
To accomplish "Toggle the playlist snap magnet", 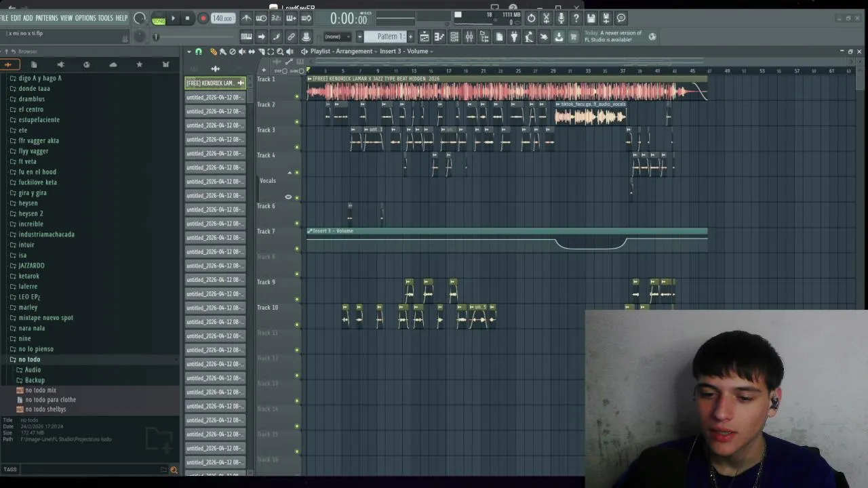I will coord(198,52).
